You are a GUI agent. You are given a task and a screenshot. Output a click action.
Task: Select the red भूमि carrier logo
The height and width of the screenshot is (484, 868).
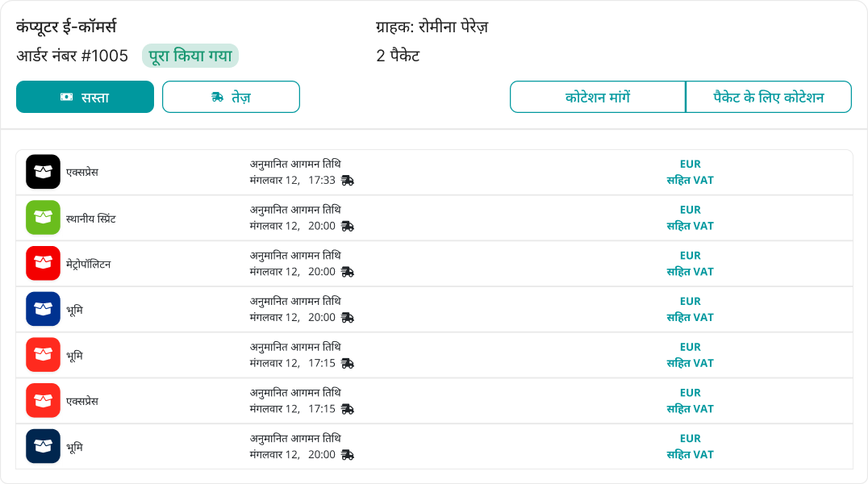43,355
